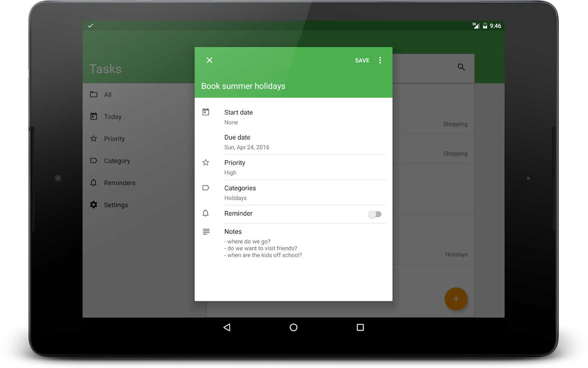Click the 3G signal icon in status bar
The height and width of the screenshot is (368, 588).
point(476,25)
